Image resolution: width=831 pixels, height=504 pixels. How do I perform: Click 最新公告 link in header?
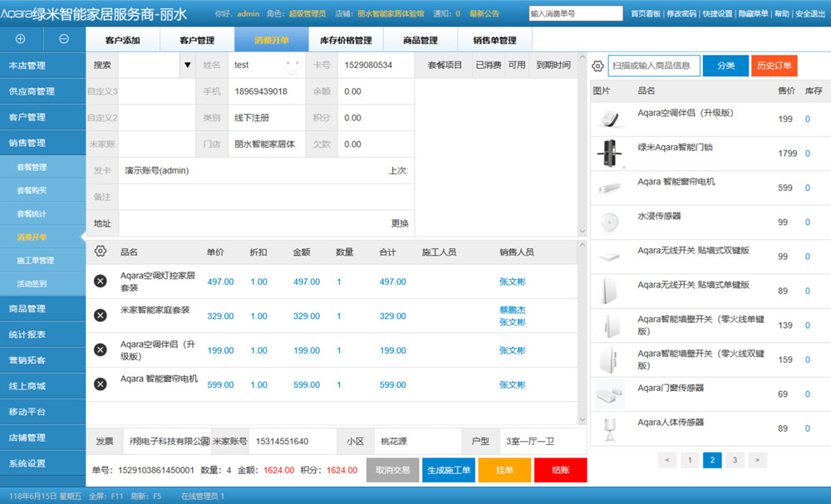click(484, 14)
